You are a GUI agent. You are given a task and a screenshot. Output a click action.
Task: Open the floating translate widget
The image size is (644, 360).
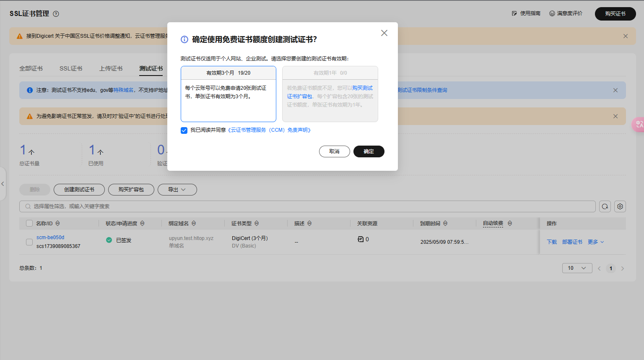(x=638, y=125)
